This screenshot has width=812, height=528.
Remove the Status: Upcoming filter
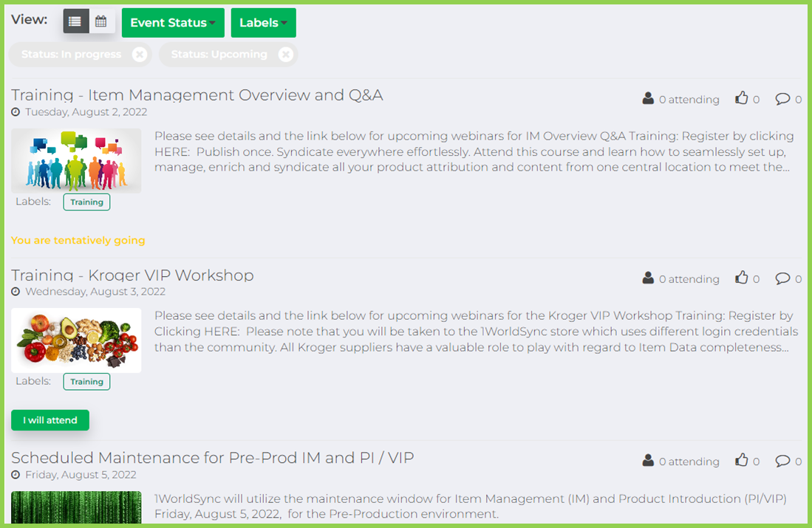click(286, 54)
